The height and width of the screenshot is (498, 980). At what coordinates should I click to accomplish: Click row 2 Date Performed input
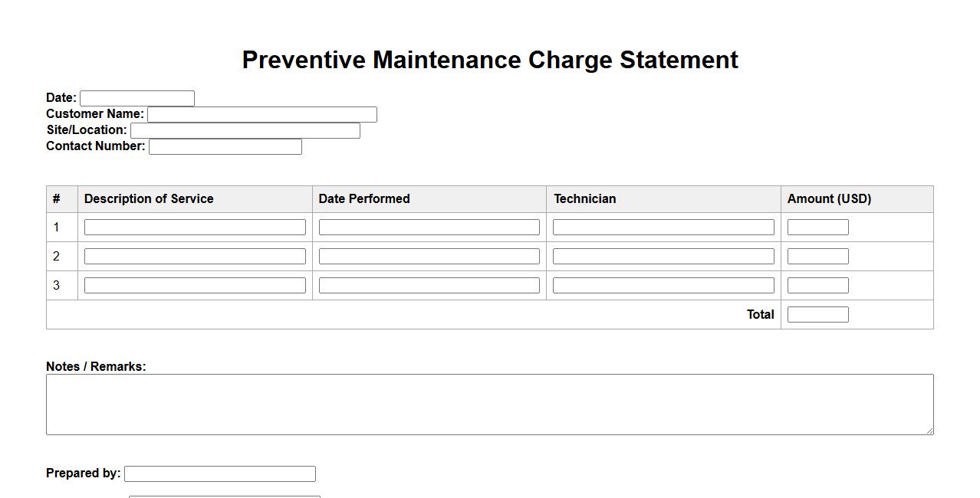pos(429,257)
